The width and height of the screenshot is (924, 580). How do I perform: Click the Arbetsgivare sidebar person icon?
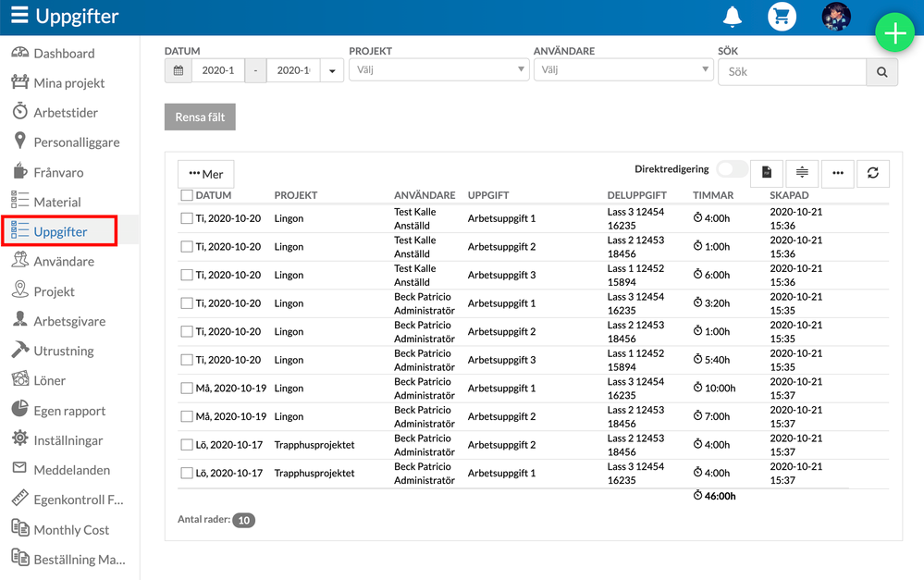click(x=19, y=319)
